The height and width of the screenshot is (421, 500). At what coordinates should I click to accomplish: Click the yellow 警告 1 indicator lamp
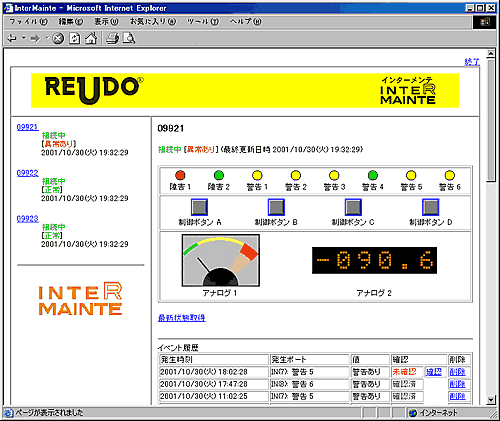(x=257, y=175)
